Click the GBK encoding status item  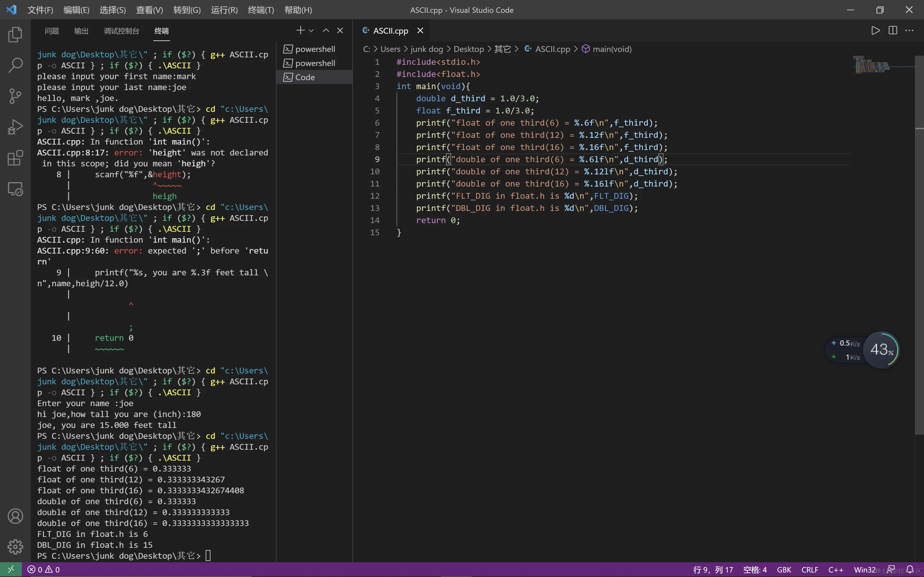[x=784, y=569]
